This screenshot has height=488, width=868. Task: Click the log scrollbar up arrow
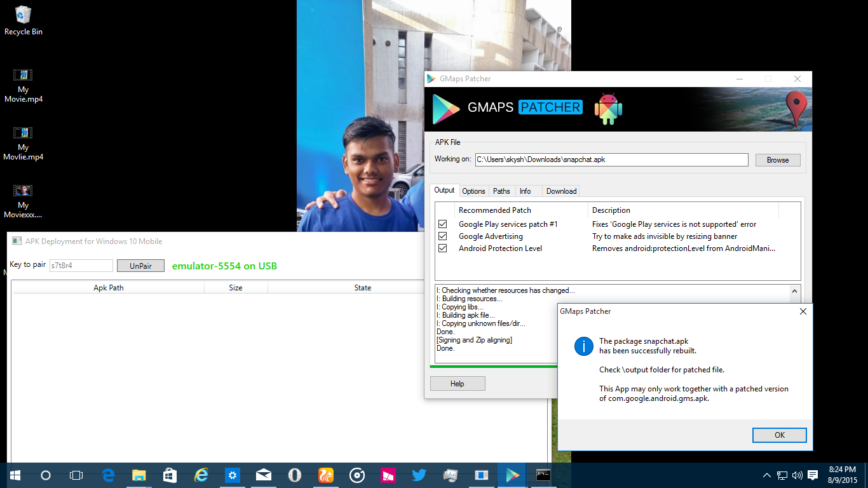point(794,291)
